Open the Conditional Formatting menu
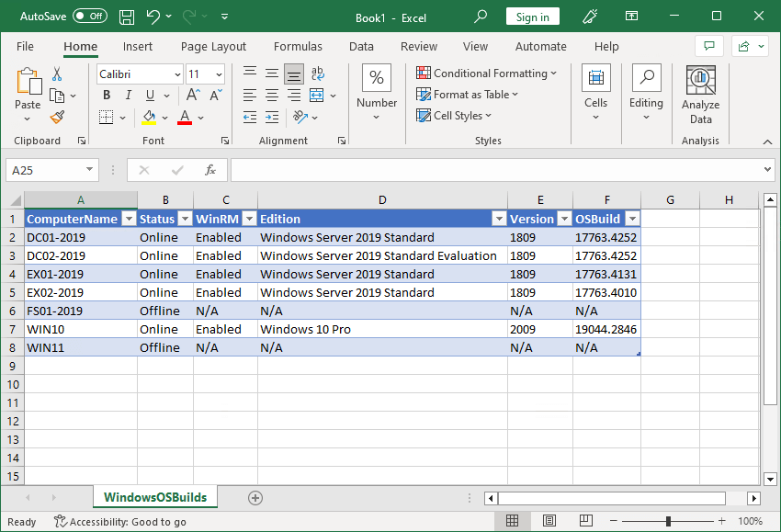This screenshot has width=781, height=532. pos(485,73)
